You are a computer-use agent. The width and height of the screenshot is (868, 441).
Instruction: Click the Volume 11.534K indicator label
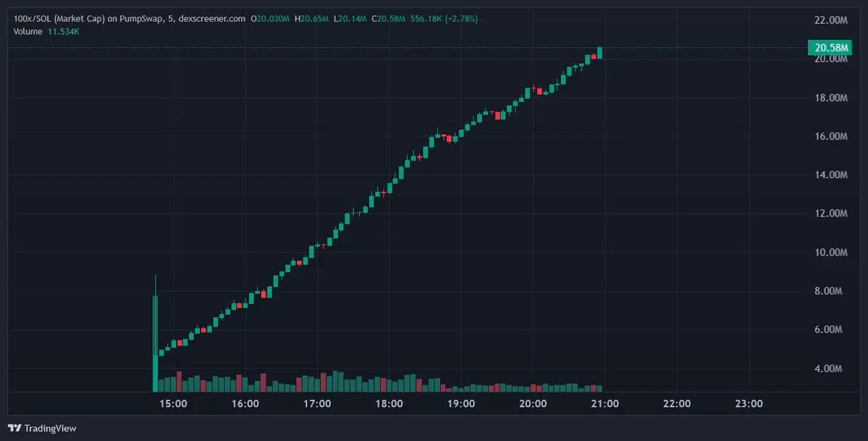46,32
